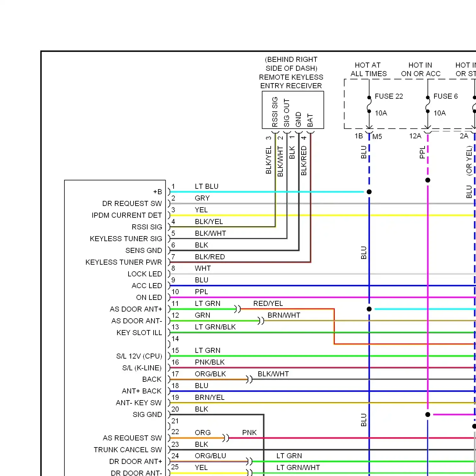Screen dimensions: 476x476
Task: Select the 10A rating under FUSE 22
Action: [x=381, y=113]
